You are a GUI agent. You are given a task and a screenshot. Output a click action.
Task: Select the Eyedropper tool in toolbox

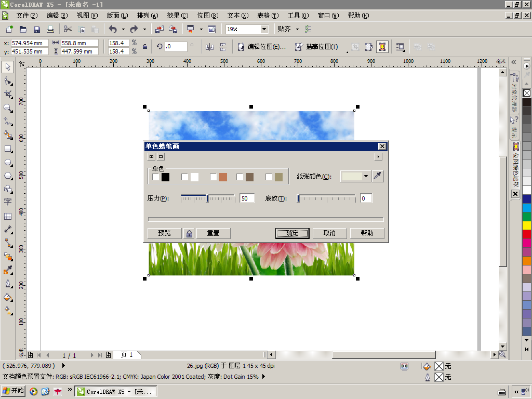(x=8, y=270)
